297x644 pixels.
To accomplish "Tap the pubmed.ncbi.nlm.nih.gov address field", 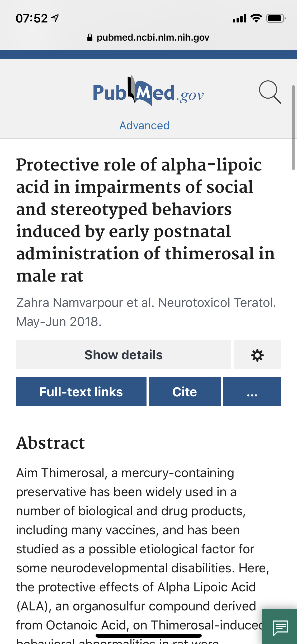I will 153,38.
